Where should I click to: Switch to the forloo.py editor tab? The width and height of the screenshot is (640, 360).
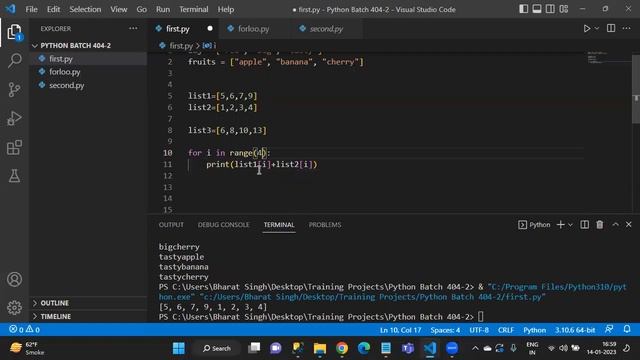click(253, 29)
